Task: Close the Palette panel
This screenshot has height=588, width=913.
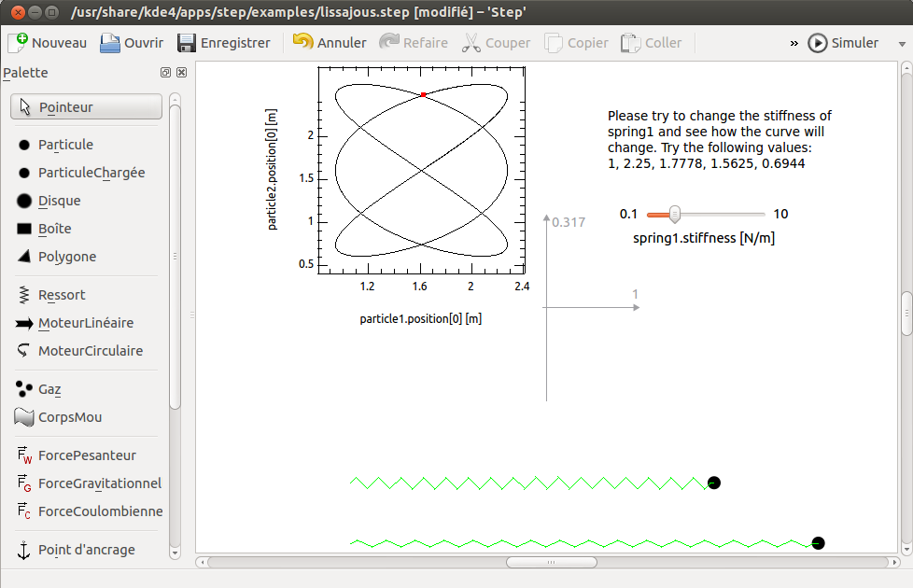Action: pos(181,73)
